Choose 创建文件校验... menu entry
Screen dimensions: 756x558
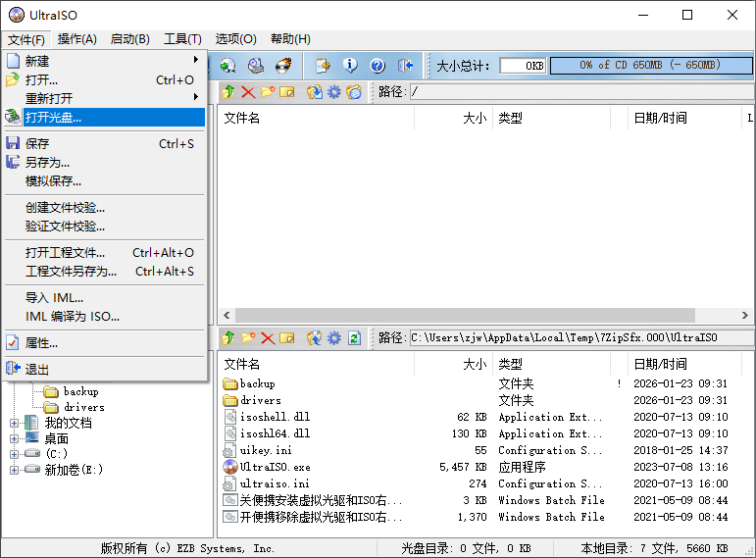click(x=105, y=208)
